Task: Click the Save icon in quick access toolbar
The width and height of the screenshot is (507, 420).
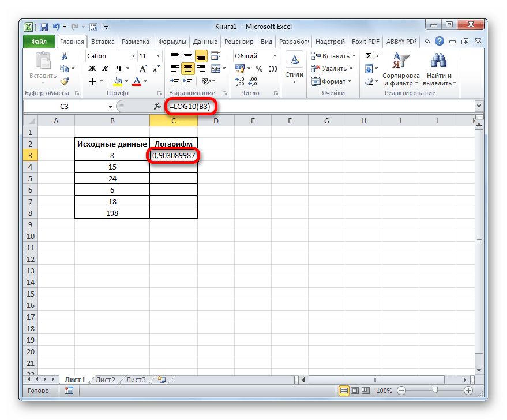Action: point(44,27)
